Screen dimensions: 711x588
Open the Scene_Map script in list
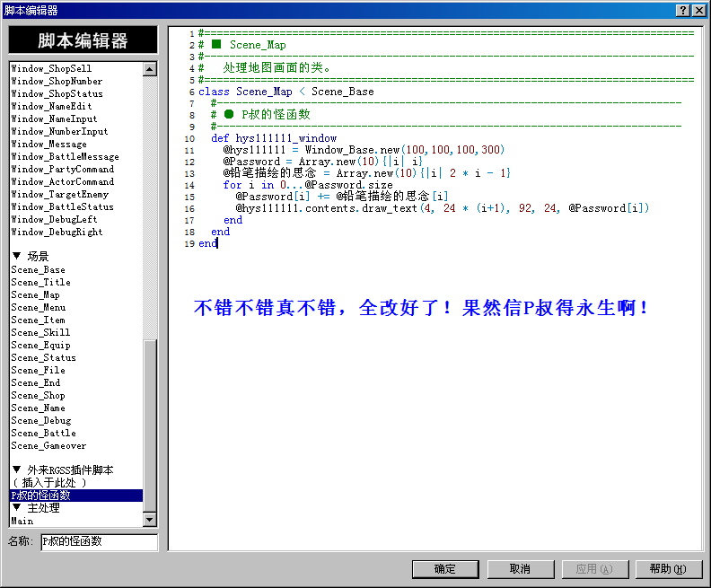point(35,295)
